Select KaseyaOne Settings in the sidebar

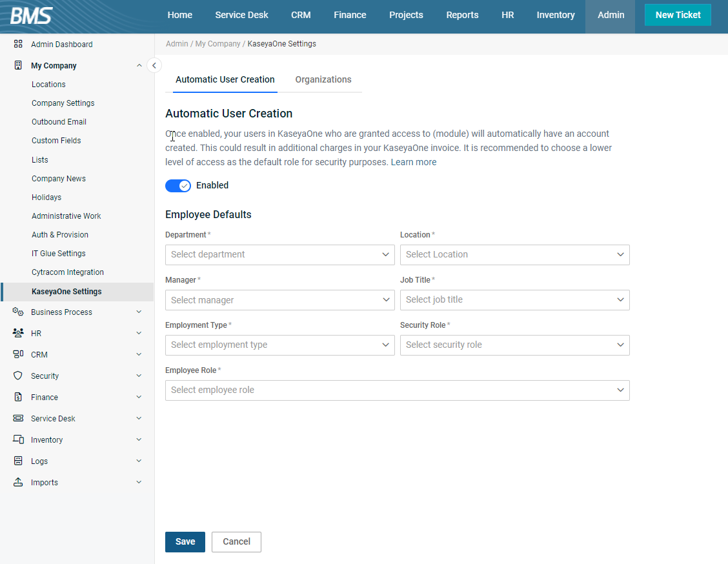77,292
